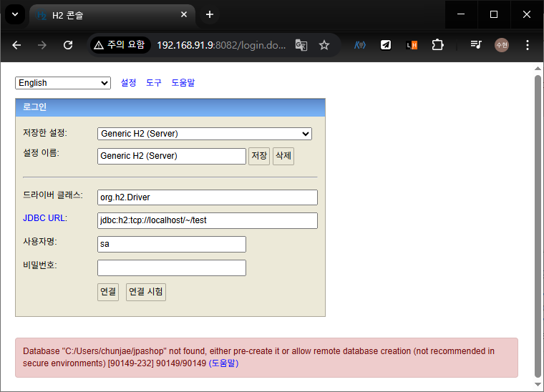The width and height of the screenshot is (544, 392).
Task: Click the scrollbar up arrow
Action: (538, 68)
